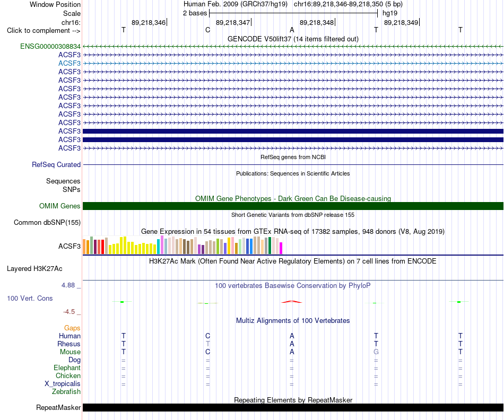Click the magenta last bar in GTEx chart
504x420 pixels.
[281, 248]
